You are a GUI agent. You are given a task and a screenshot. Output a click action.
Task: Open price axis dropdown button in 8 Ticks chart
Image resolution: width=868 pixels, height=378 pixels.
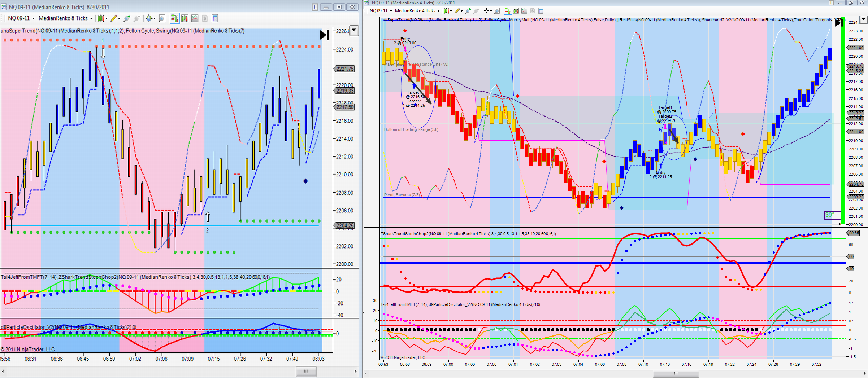(x=354, y=31)
